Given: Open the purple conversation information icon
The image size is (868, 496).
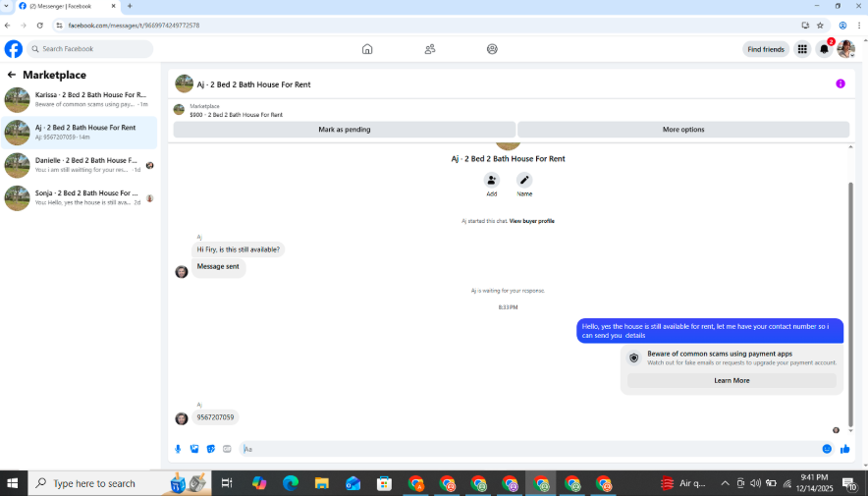Looking at the screenshot, I should point(841,83).
